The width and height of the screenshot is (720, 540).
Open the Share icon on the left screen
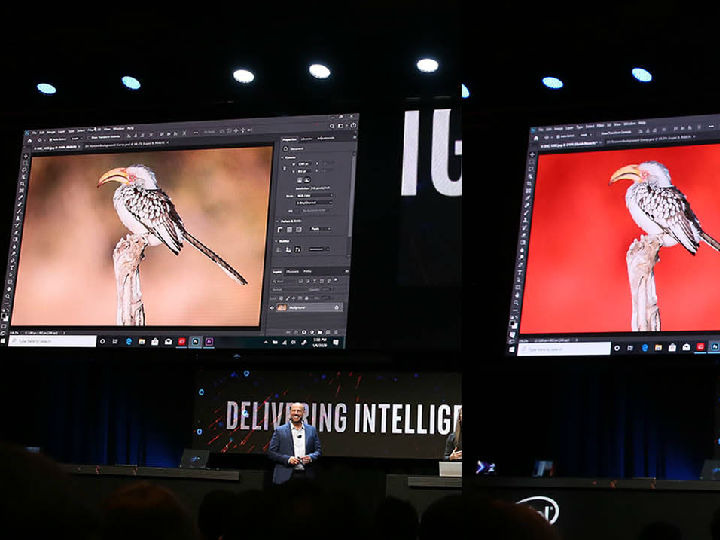tap(354, 125)
